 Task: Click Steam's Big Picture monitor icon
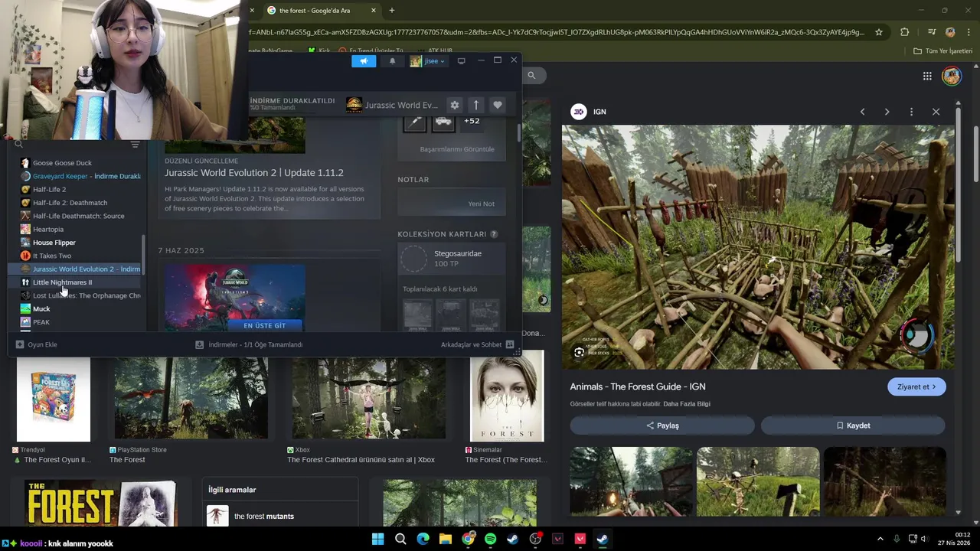pyautogui.click(x=461, y=61)
